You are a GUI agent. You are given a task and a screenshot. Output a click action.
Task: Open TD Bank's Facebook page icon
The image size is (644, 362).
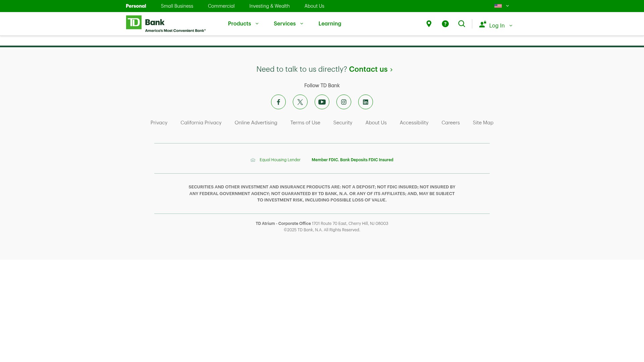pyautogui.click(x=278, y=102)
